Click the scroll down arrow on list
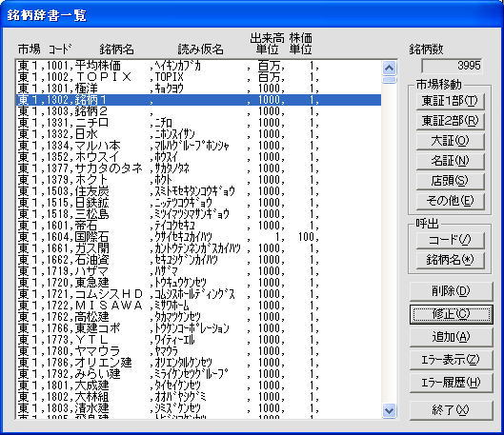The width and height of the screenshot is (504, 435). [390, 410]
